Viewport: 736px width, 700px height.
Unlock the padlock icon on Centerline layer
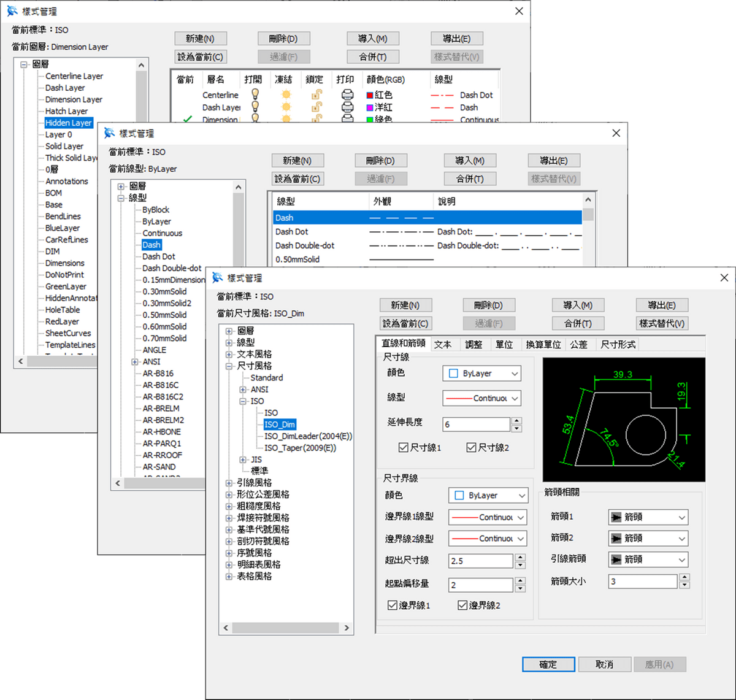click(315, 96)
